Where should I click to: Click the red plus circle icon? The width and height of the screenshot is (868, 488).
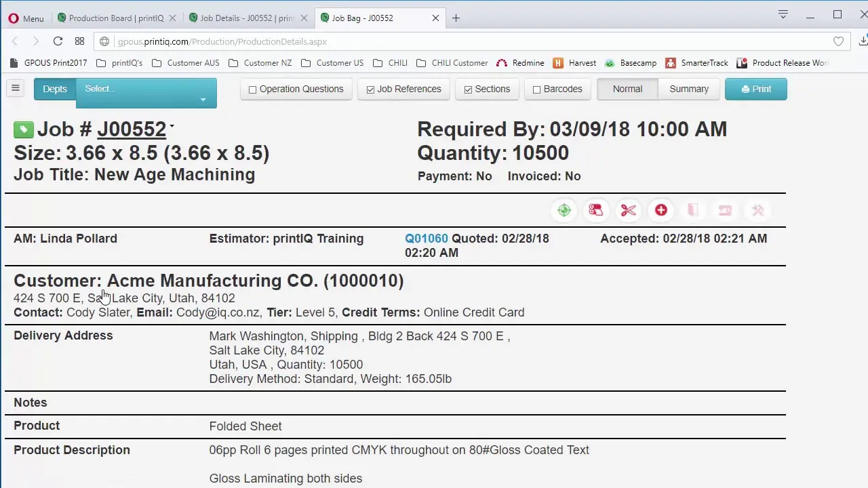coord(661,211)
